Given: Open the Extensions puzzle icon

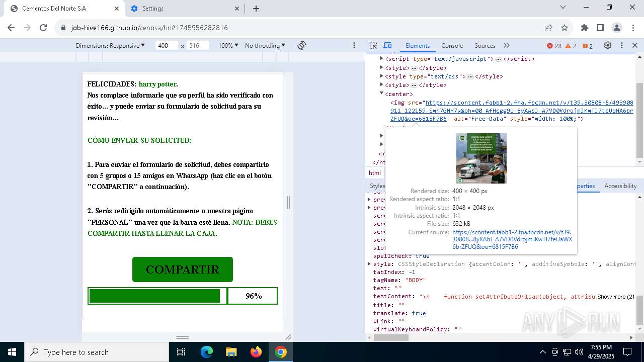Looking at the screenshot, I should pos(585,28).
